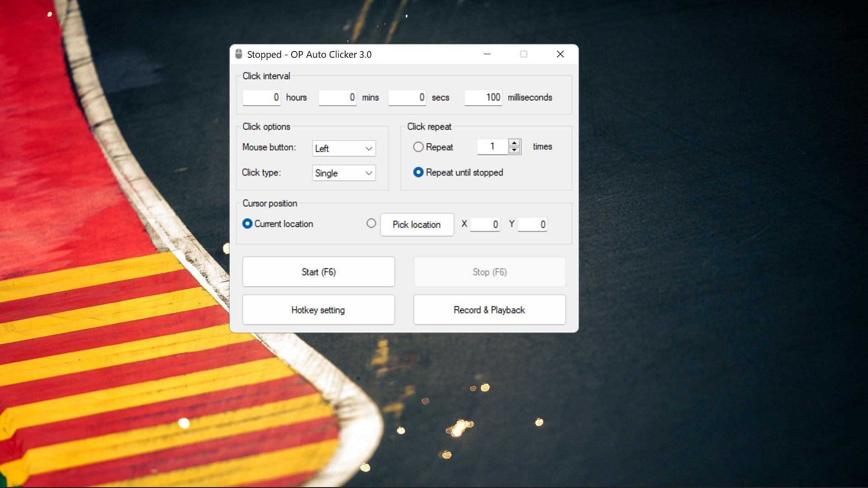Click the Record & Playback action button
Screen dimensions: 868x488
pos(489,310)
